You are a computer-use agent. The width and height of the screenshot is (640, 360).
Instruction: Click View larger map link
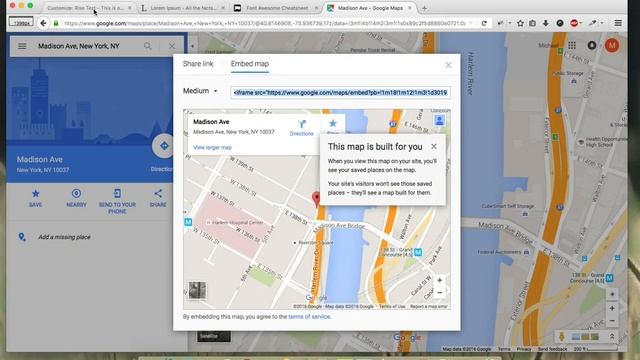click(212, 147)
